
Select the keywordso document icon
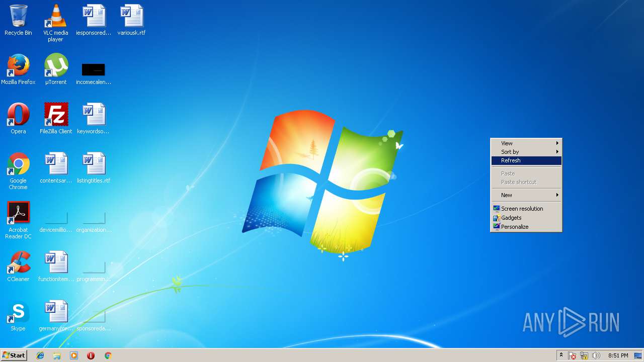94,119
